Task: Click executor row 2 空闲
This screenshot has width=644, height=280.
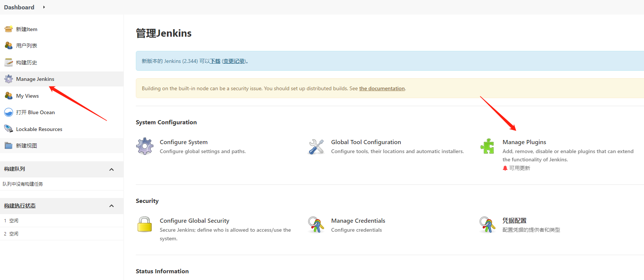Action: click(x=62, y=234)
